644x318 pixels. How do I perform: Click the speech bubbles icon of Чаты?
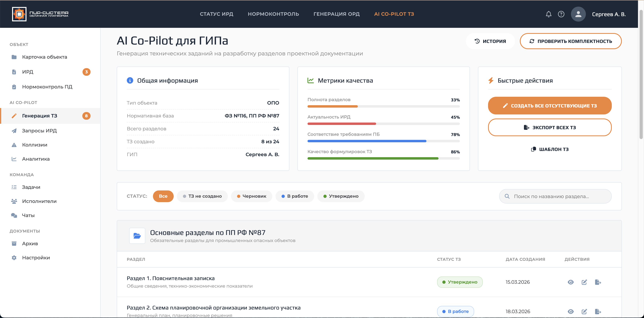pos(14,215)
